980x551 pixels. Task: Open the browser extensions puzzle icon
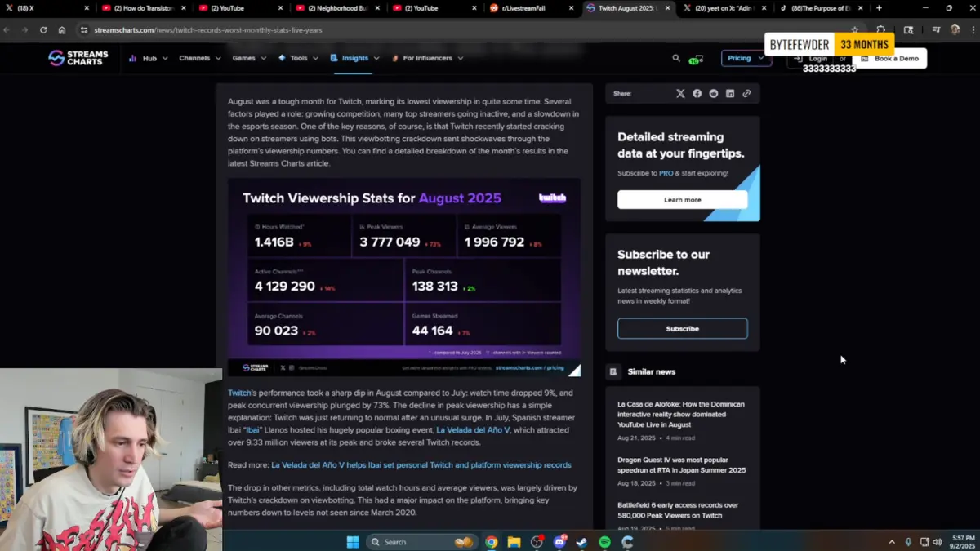(880, 30)
